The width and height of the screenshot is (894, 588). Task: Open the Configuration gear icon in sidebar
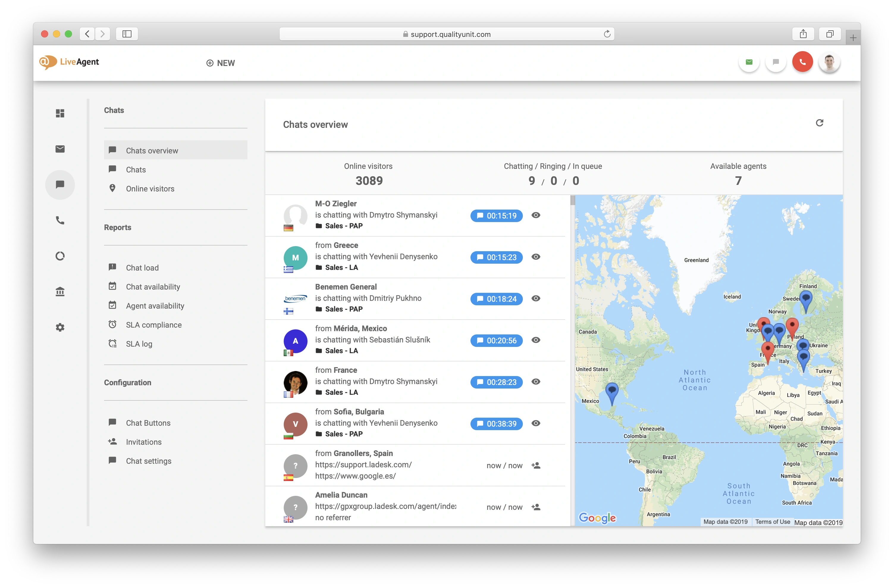(60, 327)
